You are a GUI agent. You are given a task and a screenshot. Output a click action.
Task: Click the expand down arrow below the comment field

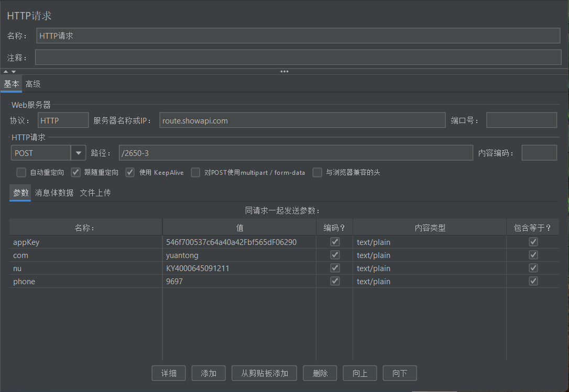(x=14, y=72)
